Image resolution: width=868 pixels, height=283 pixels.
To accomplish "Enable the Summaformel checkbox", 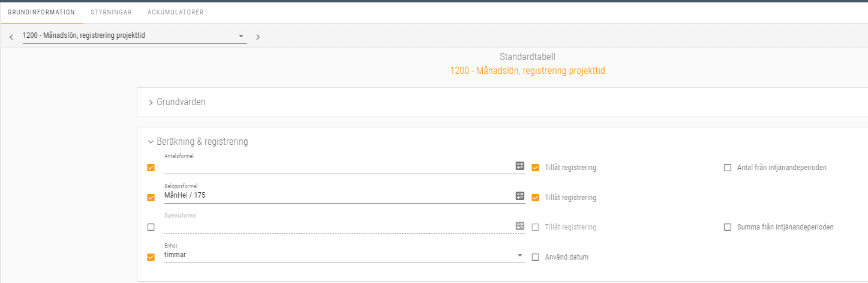I will tap(151, 227).
